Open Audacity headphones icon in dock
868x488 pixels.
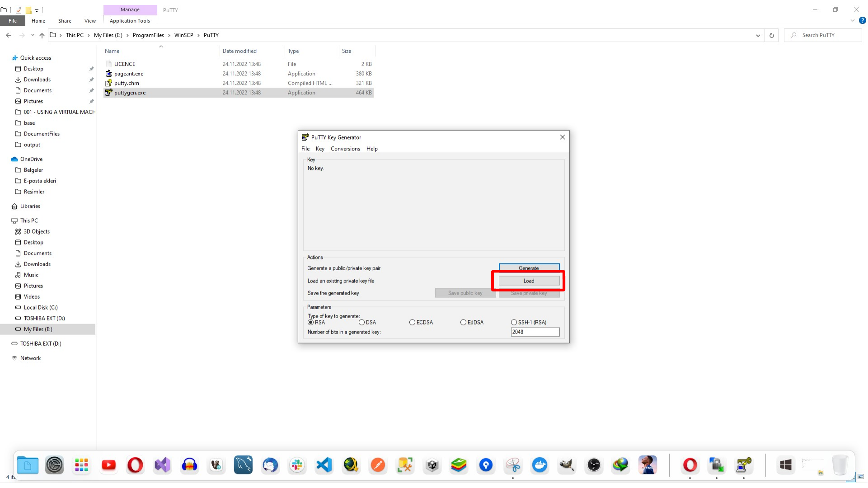coord(189,465)
